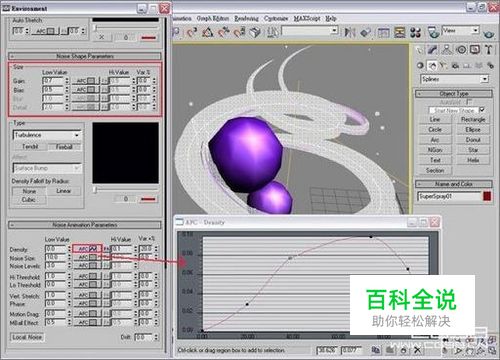Click the Helix shape button
This screenshot has height=360, width=500.
coord(473,160)
